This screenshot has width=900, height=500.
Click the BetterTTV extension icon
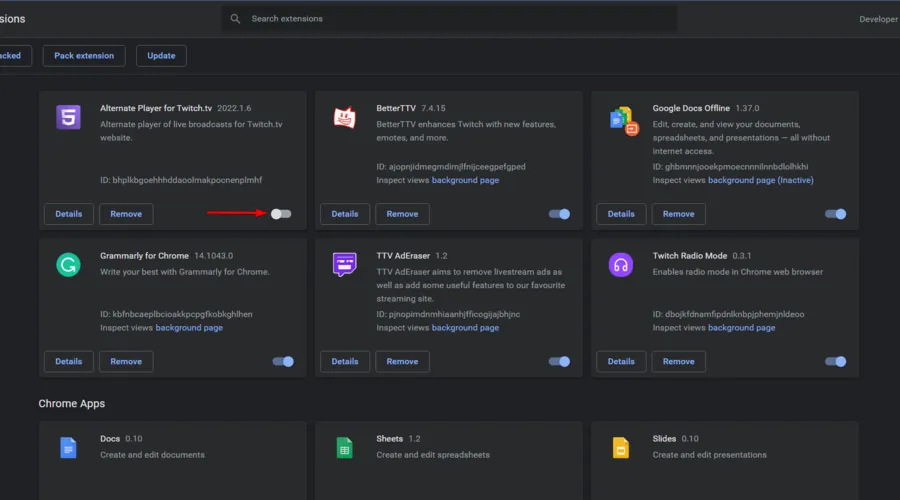344,117
